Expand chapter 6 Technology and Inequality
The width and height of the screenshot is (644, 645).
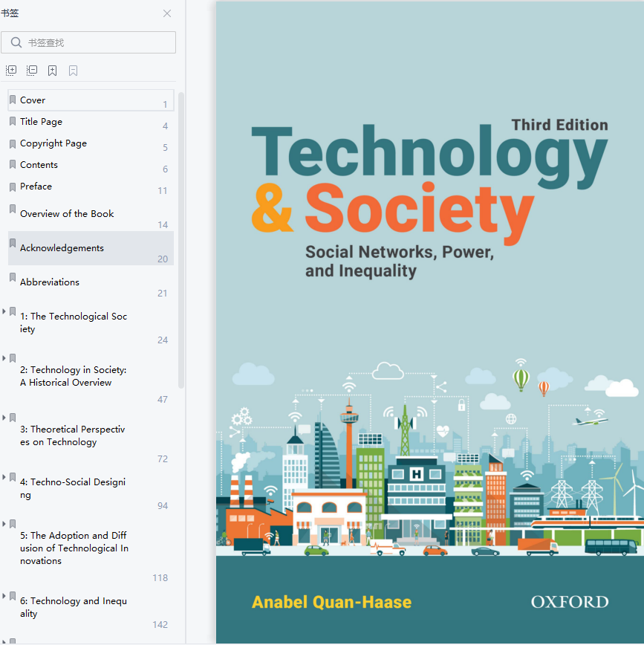click(4, 596)
